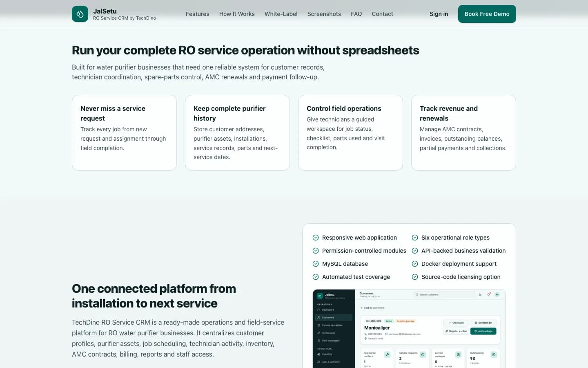This screenshot has width=588, height=368.
Task: Click check icon beside API-backed business validation
Action: click(x=415, y=251)
